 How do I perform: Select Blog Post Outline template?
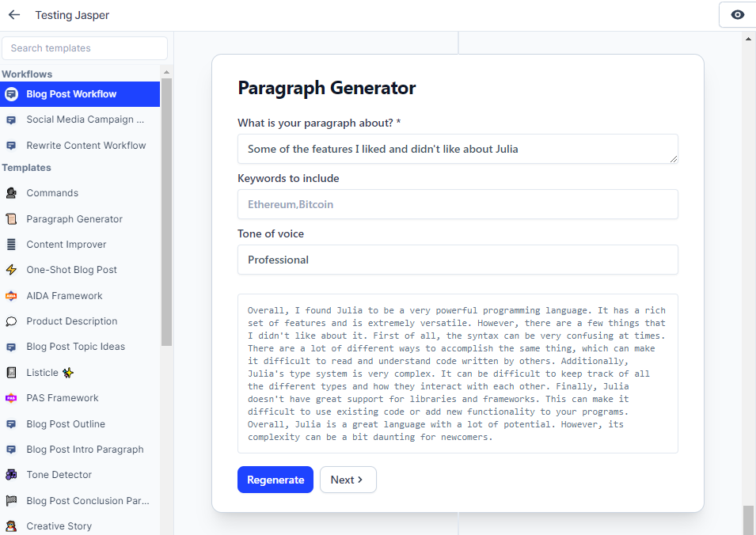pyautogui.click(x=80, y=424)
